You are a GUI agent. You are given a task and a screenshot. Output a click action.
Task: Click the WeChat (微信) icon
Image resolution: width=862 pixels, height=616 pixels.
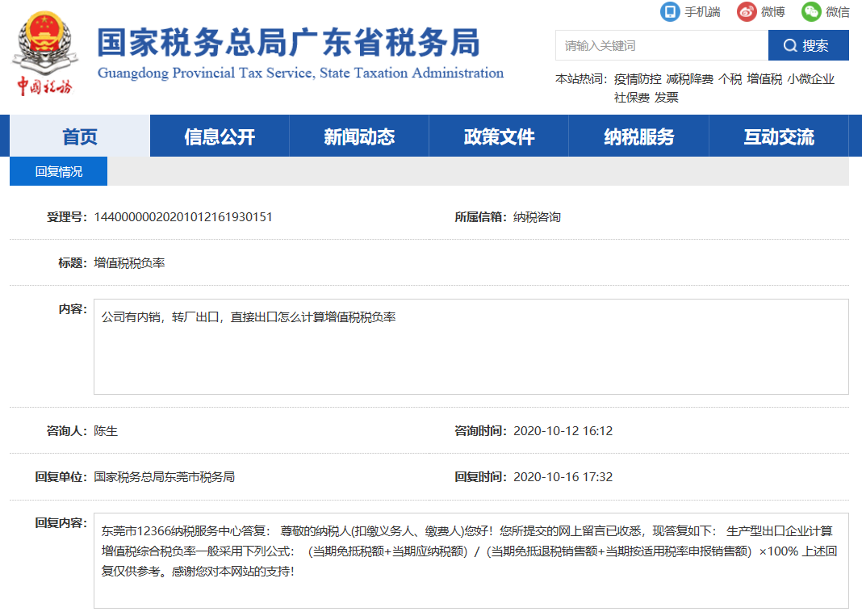(811, 11)
